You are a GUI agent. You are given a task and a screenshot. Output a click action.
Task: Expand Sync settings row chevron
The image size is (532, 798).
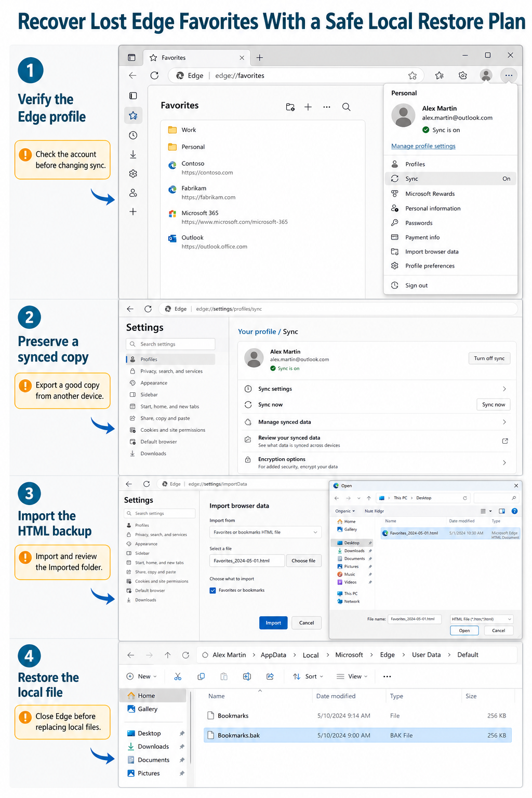click(x=504, y=389)
